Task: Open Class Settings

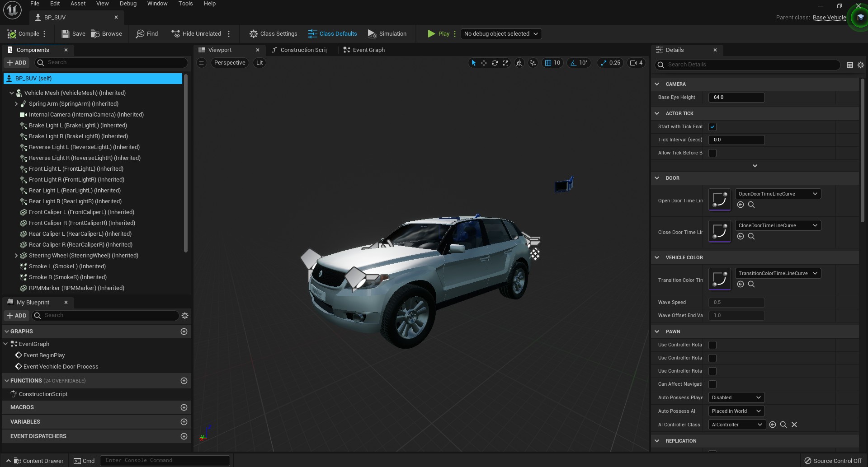Action: 273,33
